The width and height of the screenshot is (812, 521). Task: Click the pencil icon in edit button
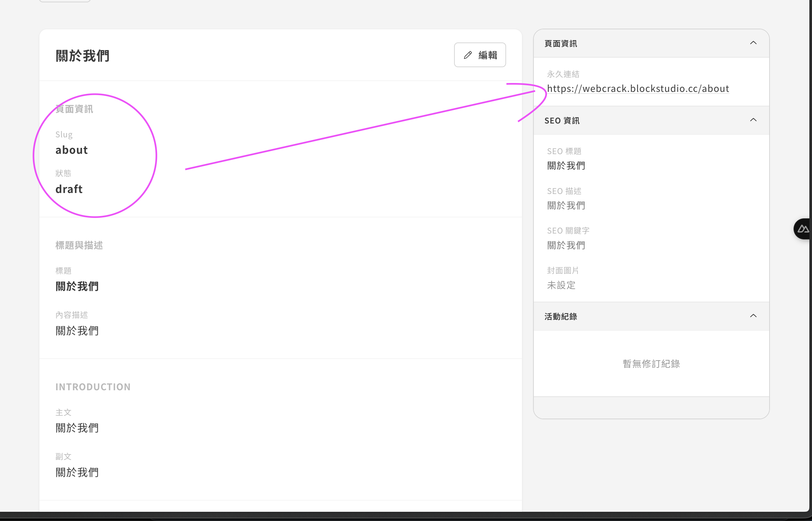coord(468,55)
